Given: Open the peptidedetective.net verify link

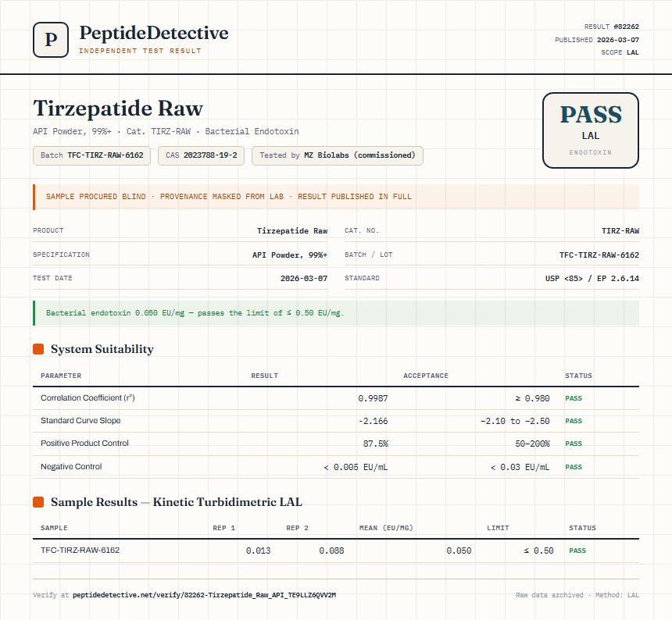Looking at the screenshot, I should 205,595.
